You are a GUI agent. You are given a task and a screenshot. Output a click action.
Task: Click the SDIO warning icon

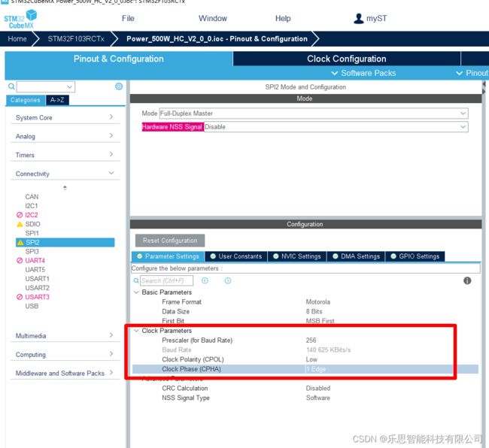click(20, 224)
